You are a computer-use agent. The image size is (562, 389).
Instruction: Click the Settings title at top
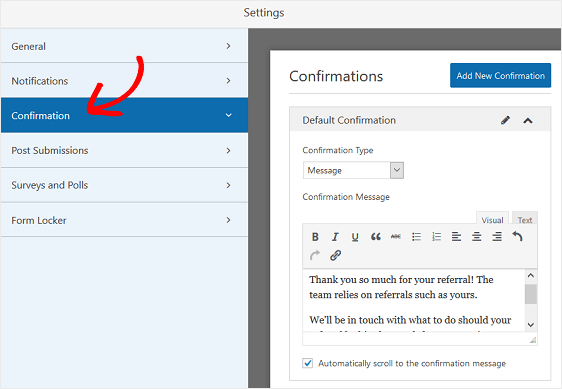click(264, 13)
